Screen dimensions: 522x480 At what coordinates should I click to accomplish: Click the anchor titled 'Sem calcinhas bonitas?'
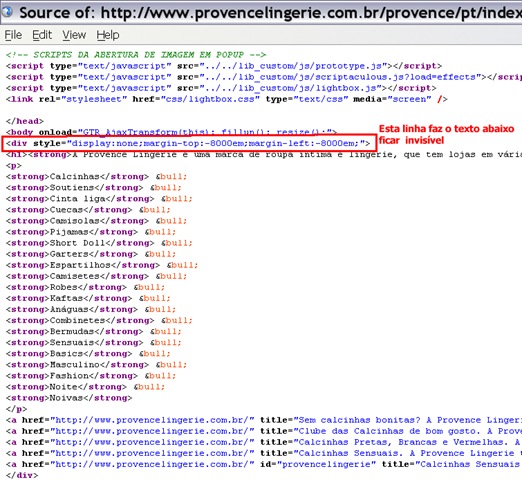click(264, 420)
